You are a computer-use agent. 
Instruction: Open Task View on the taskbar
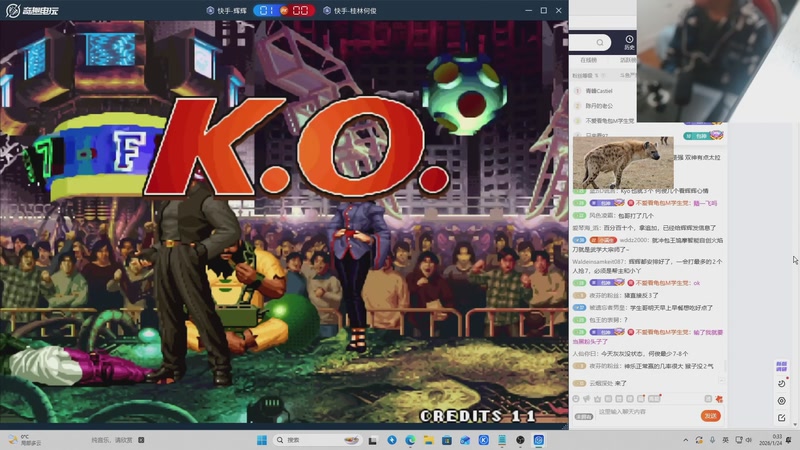pos(373,440)
